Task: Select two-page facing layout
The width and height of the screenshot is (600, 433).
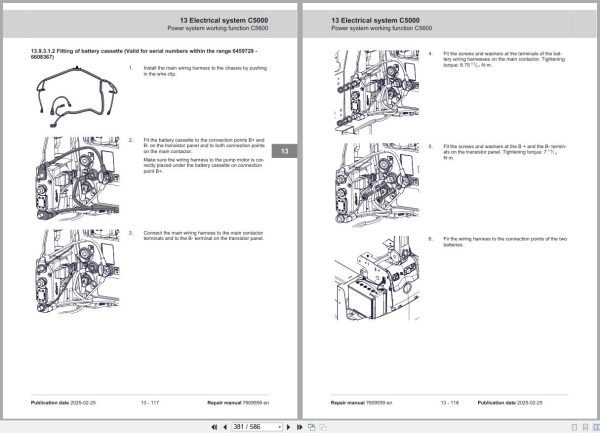Action: [596, 427]
